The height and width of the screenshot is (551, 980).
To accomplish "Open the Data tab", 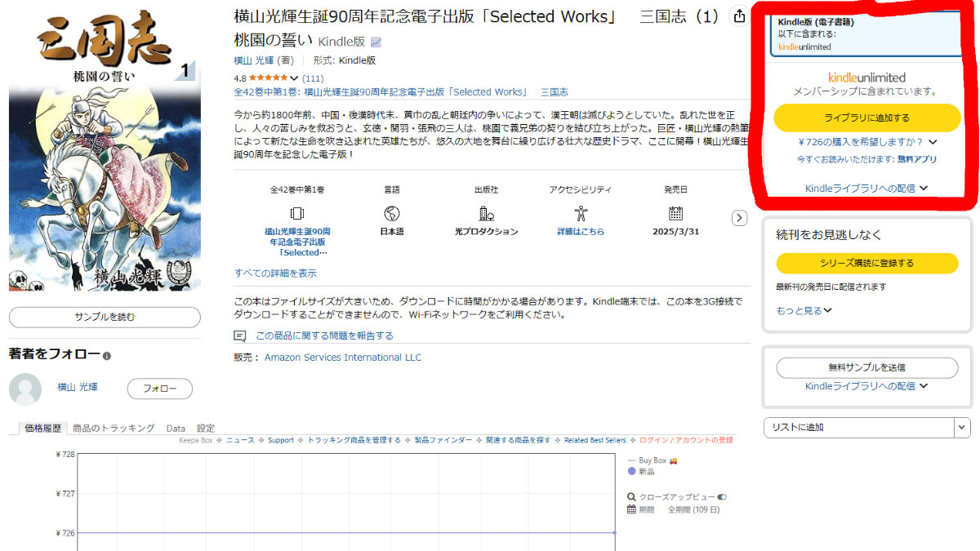I will click(x=176, y=428).
